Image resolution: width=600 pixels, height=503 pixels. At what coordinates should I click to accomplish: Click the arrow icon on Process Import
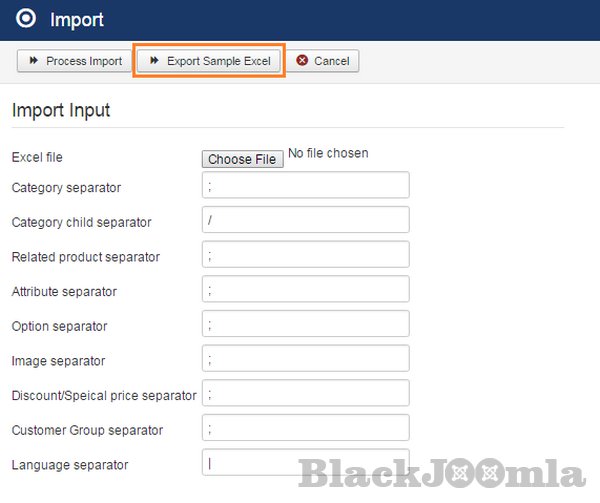[x=33, y=61]
